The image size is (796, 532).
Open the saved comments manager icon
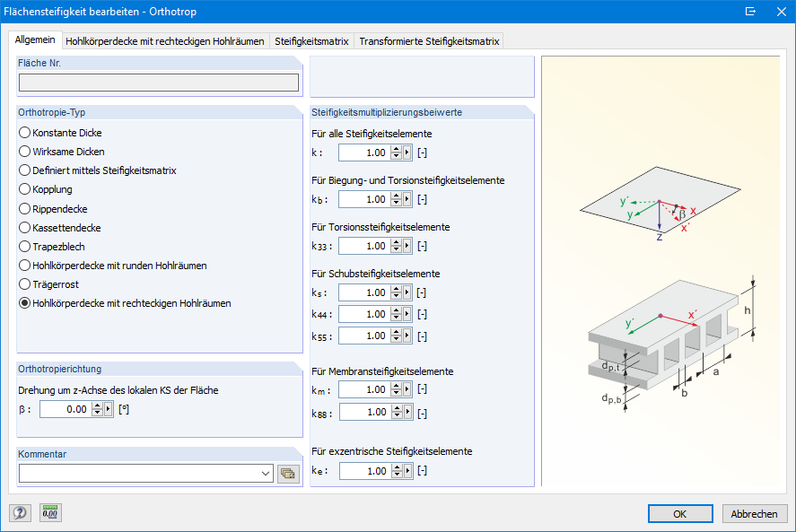[x=289, y=473]
